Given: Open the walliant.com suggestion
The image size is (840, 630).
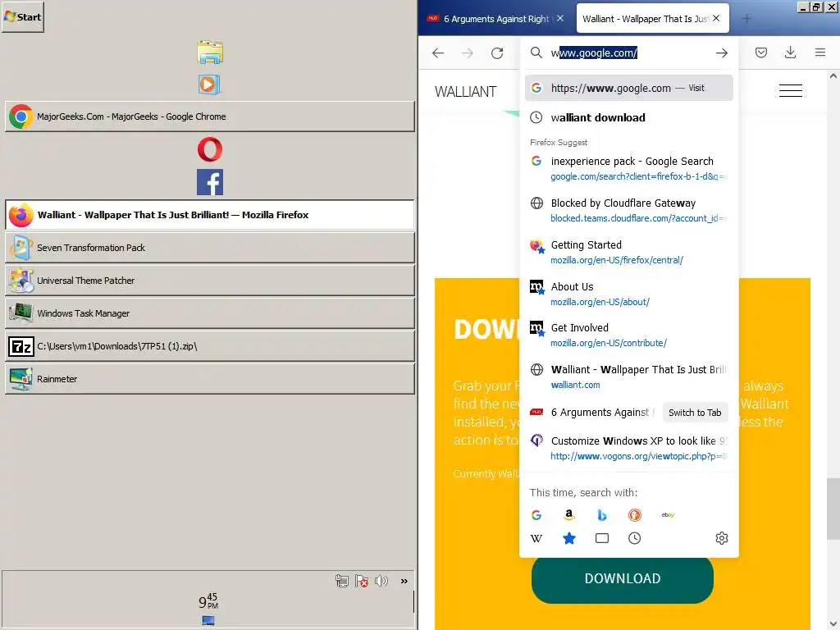Looking at the screenshot, I should coord(629,377).
